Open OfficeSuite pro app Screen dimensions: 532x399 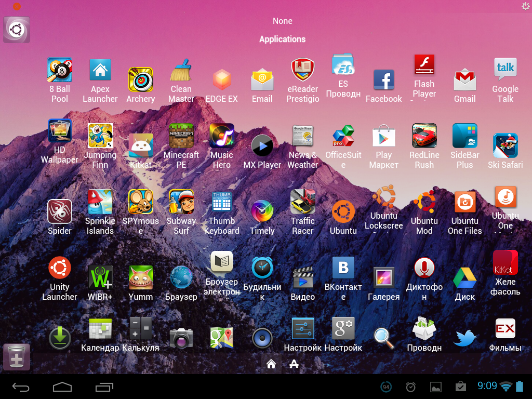[343, 136]
